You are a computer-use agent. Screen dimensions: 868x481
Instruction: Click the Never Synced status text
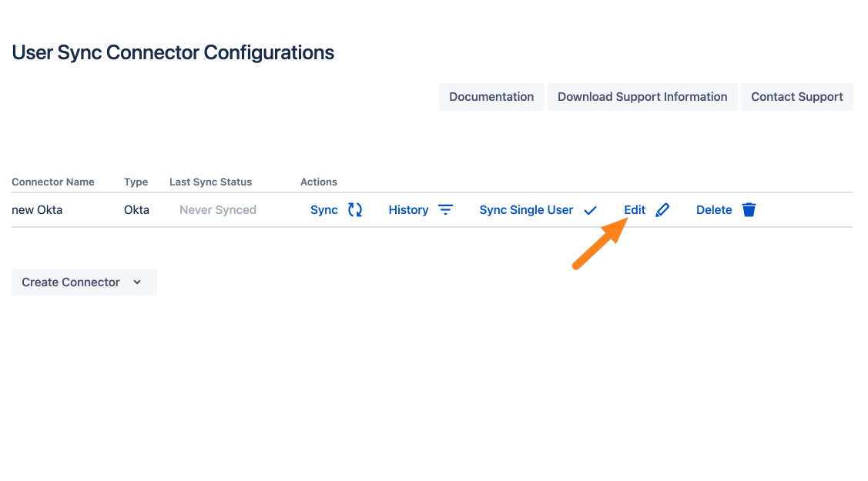tap(218, 210)
